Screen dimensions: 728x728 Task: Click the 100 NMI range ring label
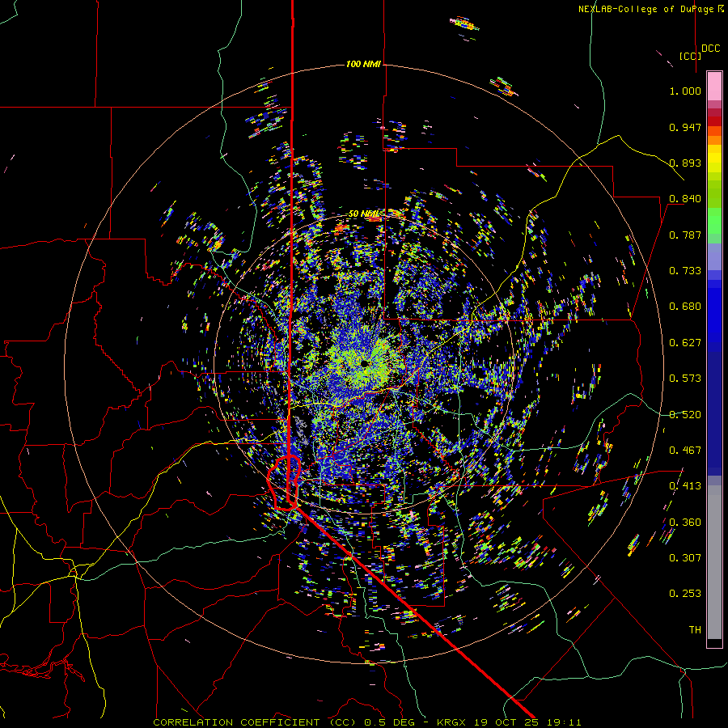(363, 64)
